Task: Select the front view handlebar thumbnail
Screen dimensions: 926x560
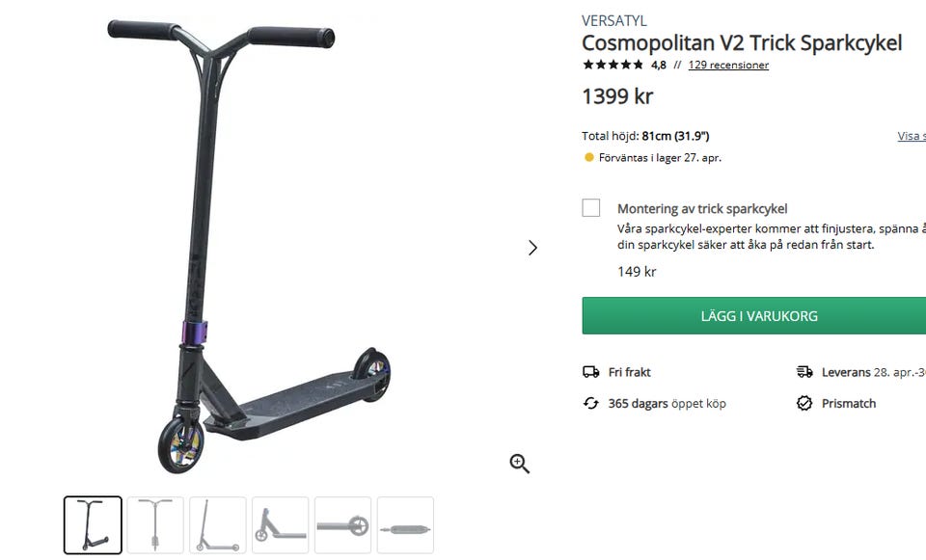Action: [x=155, y=525]
